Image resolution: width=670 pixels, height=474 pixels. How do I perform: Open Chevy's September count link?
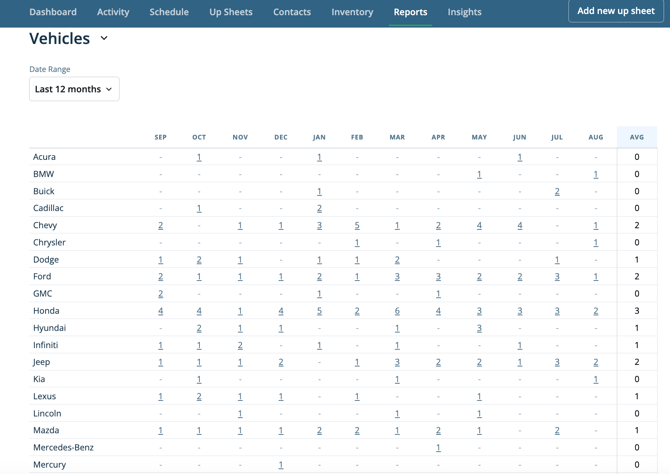[160, 226]
